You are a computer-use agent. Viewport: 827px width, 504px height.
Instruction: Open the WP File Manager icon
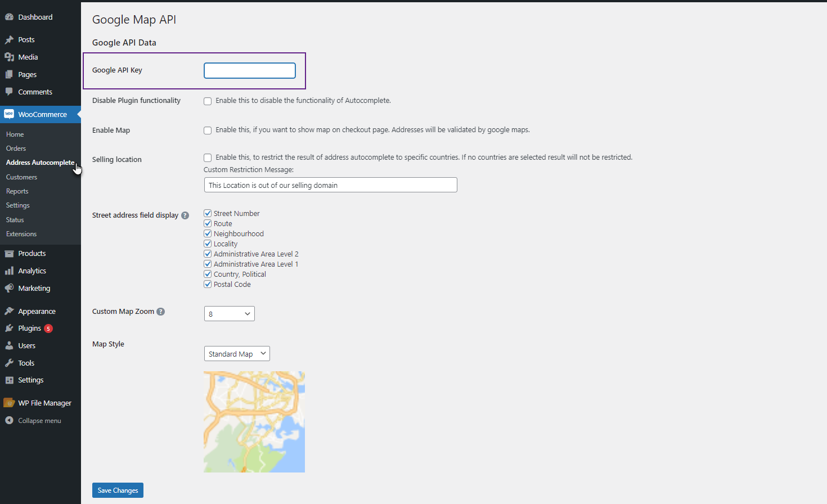(x=10, y=402)
